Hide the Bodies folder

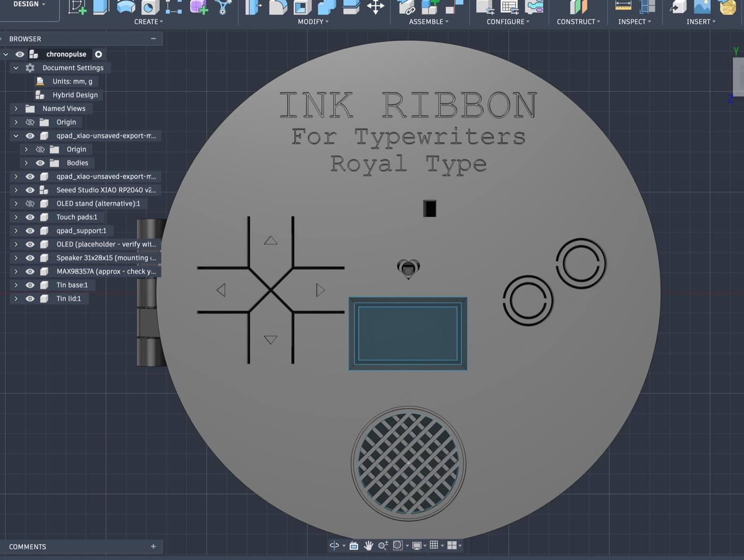40,163
